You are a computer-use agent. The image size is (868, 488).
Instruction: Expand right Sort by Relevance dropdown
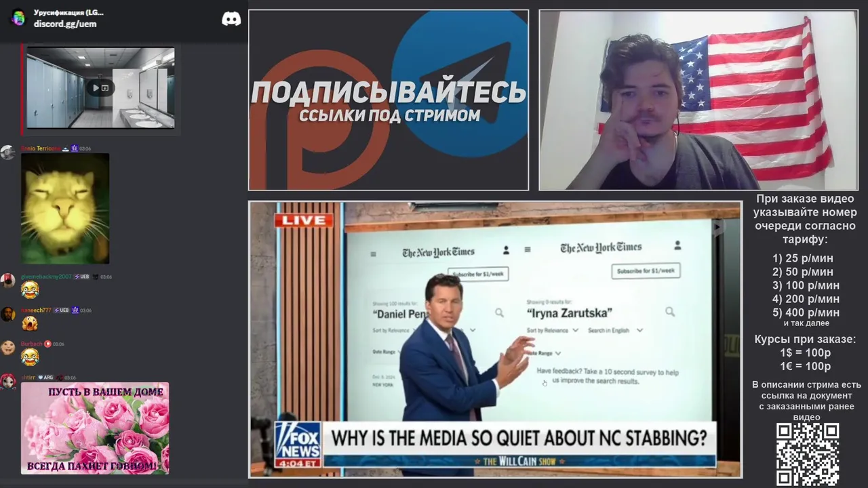[552, 330]
